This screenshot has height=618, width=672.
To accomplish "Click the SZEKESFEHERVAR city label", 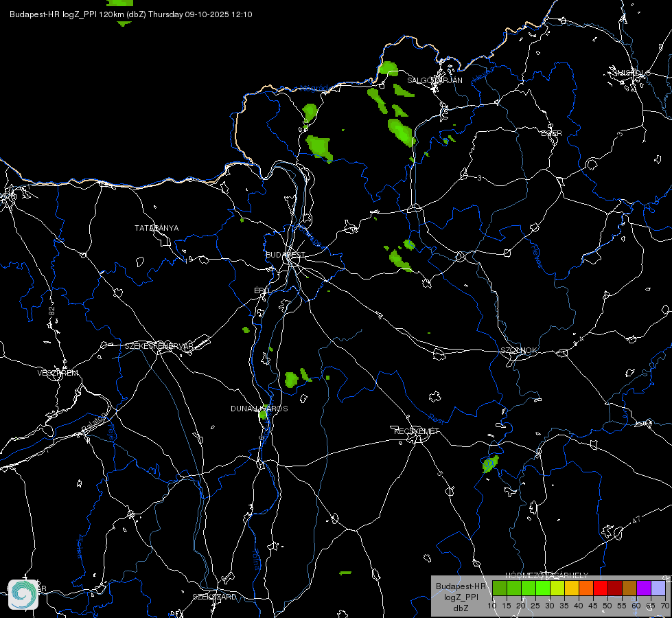I will pyautogui.click(x=159, y=346).
